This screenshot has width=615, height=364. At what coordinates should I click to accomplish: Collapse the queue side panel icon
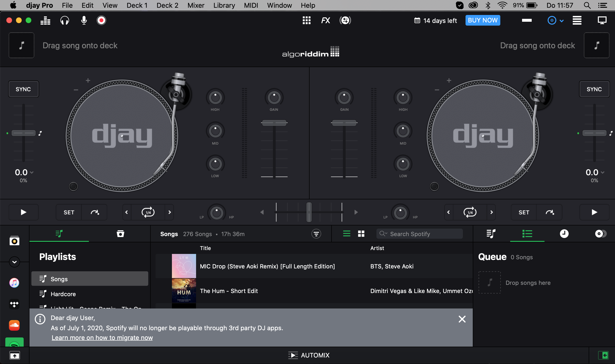[x=603, y=355]
